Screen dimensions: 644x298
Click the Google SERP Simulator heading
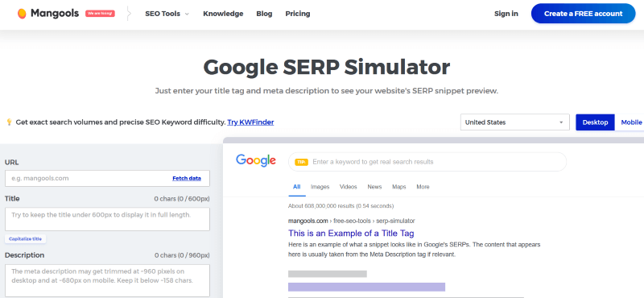click(327, 67)
